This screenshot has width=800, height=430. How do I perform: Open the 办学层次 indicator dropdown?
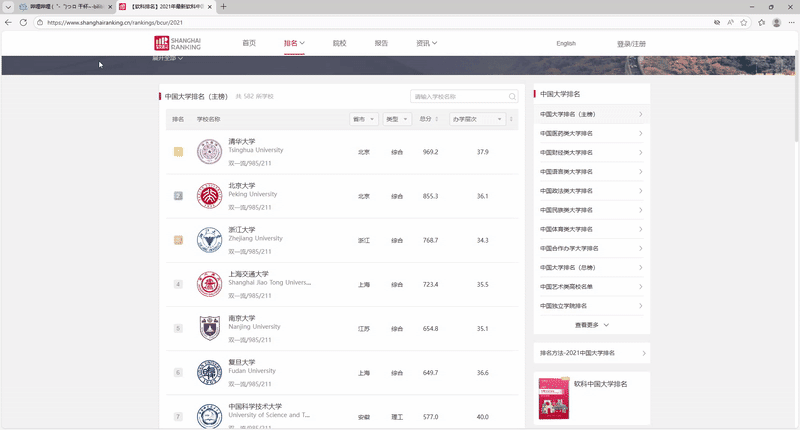coord(478,119)
